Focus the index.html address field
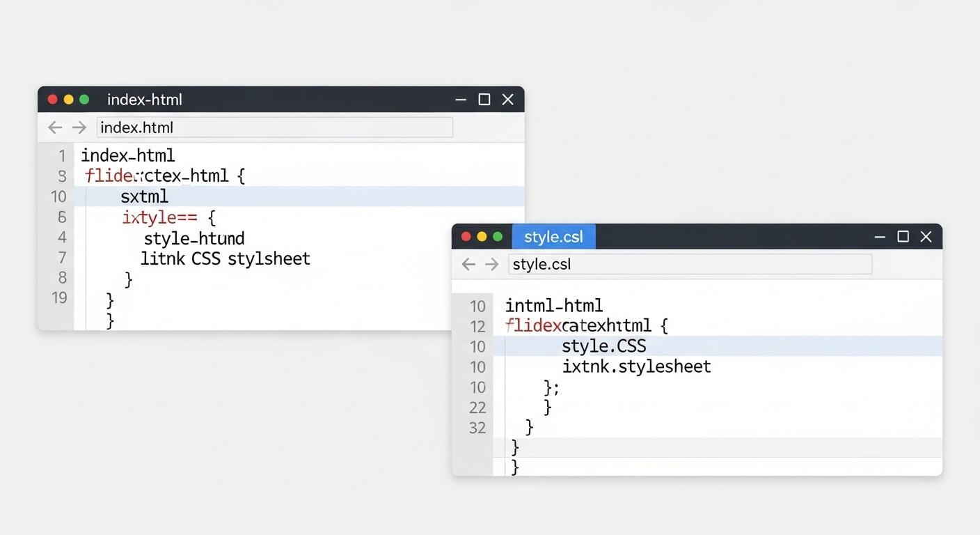The width and height of the screenshot is (980, 535). tap(275, 127)
